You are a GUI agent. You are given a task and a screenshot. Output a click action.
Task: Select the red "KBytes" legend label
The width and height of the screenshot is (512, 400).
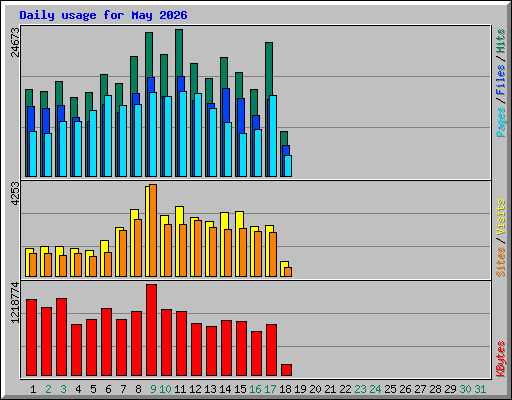pos(500,359)
